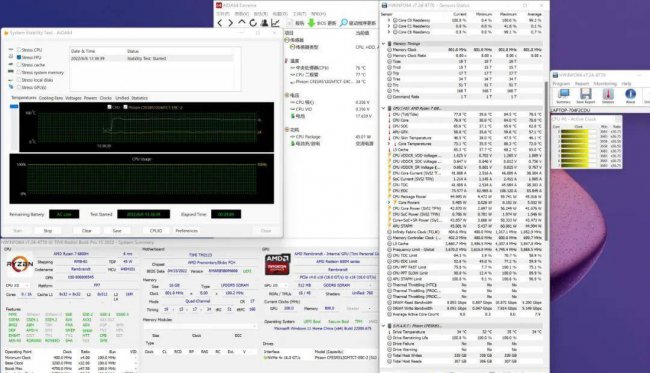The width and height of the screenshot is (650, 373).
Task: Tick Stress cache option
Action: pyautogui.click(x=19, y=65)
